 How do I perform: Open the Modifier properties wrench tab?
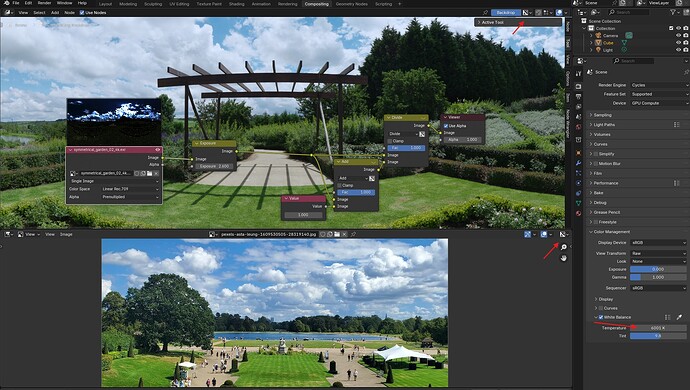578,163
